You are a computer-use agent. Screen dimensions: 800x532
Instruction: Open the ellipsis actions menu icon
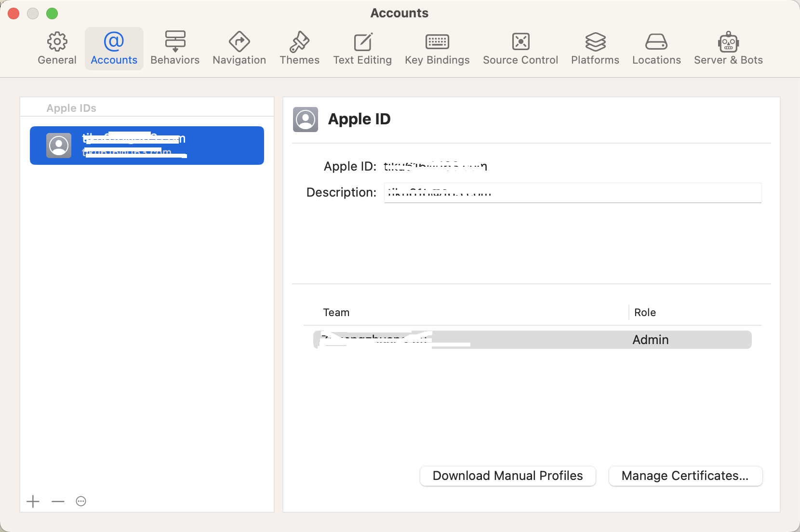coord(81,502)
